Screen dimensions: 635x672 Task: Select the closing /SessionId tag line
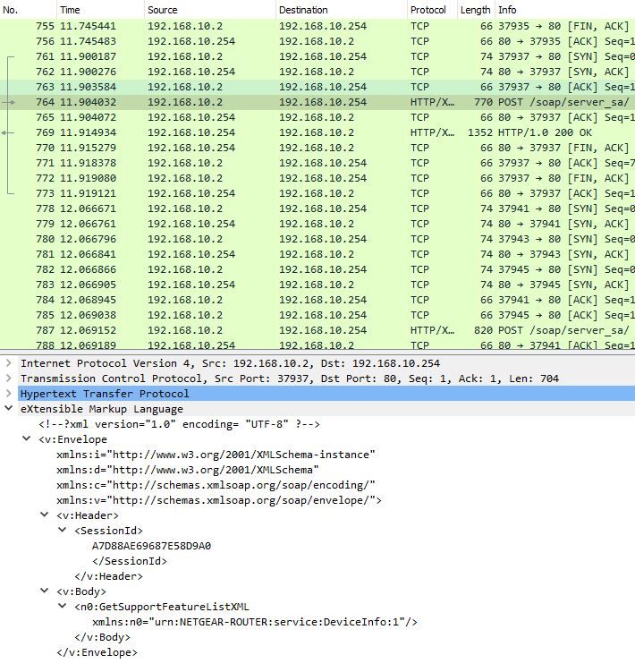click(x=130, y=561)
